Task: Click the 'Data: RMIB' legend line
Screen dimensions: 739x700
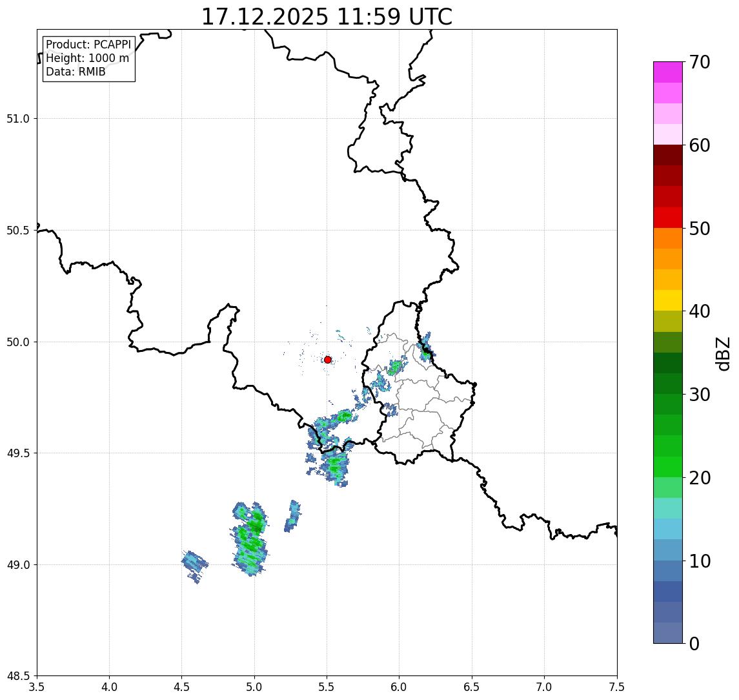Action: pos(76,72)
